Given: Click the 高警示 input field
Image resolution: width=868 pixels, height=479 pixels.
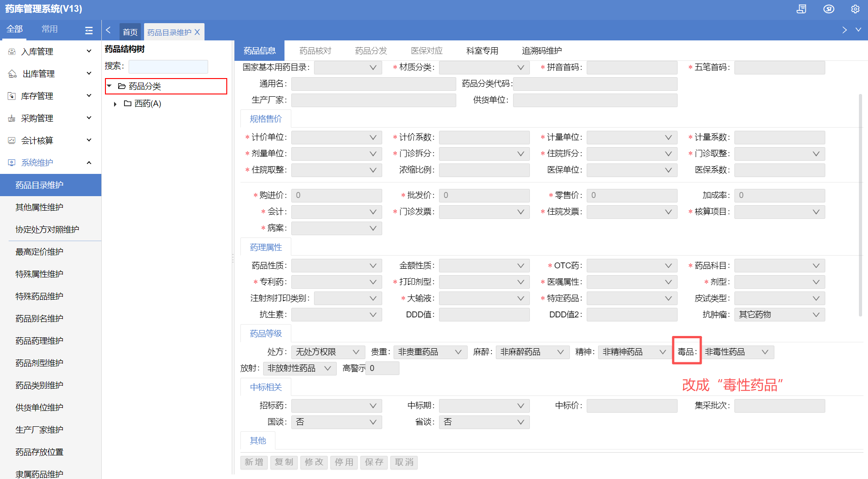Looking at the screenshot, I should coord(382,369).
